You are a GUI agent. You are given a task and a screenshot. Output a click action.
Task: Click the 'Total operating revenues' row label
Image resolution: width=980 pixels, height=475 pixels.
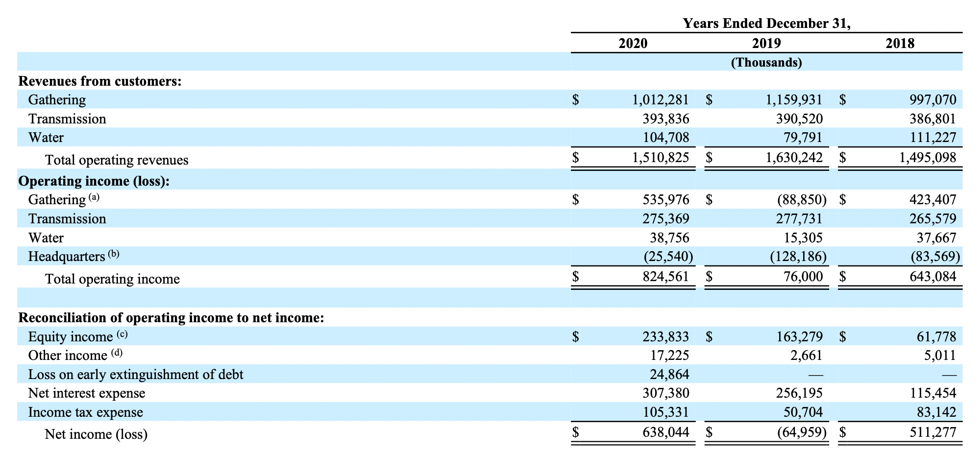click(x=117, y=160)
